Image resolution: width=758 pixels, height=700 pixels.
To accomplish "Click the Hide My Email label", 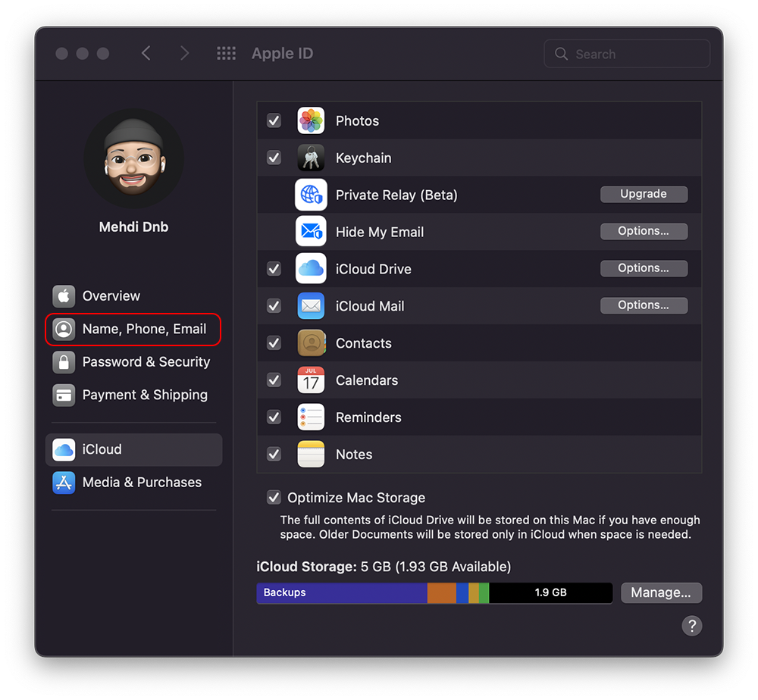I will pos(380,233).
